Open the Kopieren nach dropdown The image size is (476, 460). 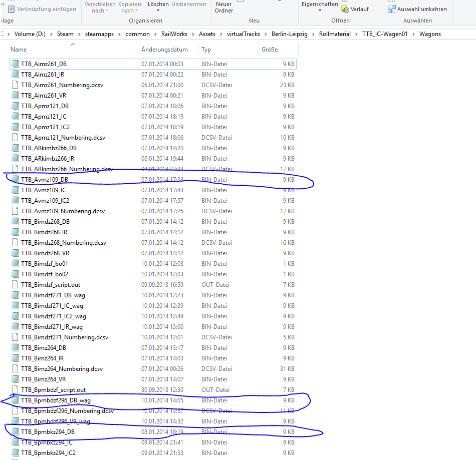[x=130, y=8]
